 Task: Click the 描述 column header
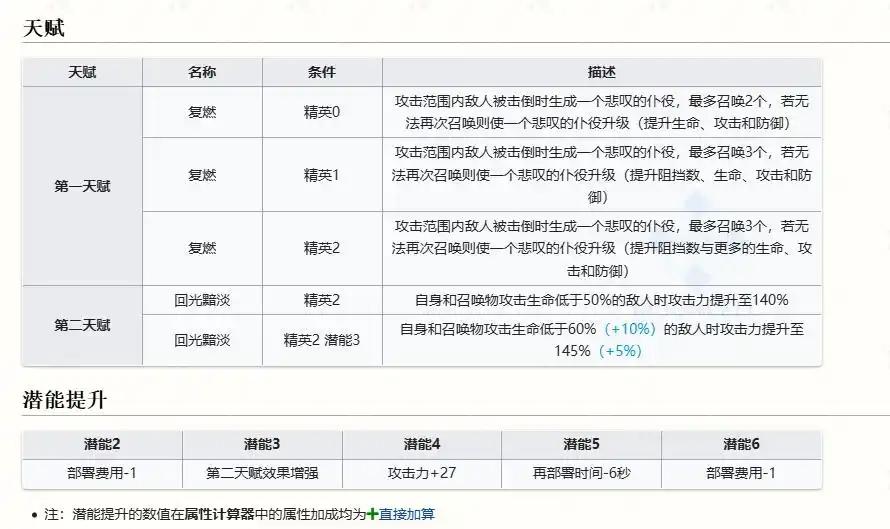(601, 73)
